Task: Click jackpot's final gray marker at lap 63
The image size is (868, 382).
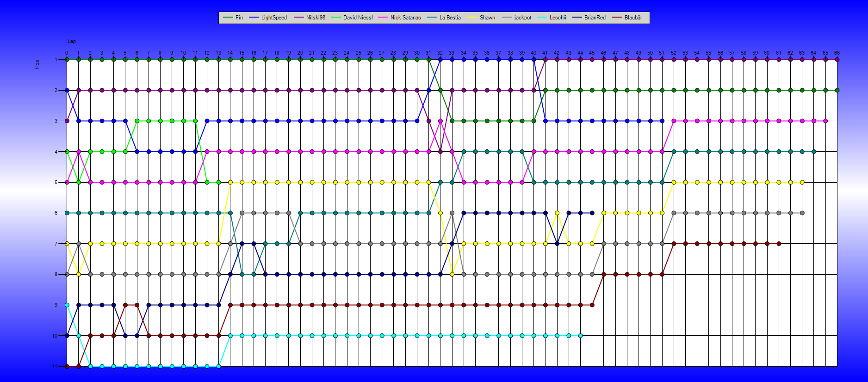Action: (x=802, y=213)
